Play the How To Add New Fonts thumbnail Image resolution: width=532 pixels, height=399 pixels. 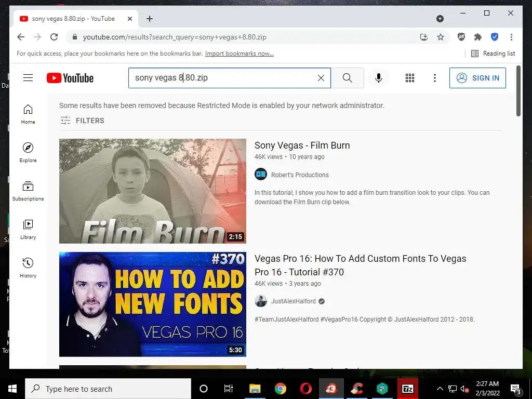pos(153,304)
